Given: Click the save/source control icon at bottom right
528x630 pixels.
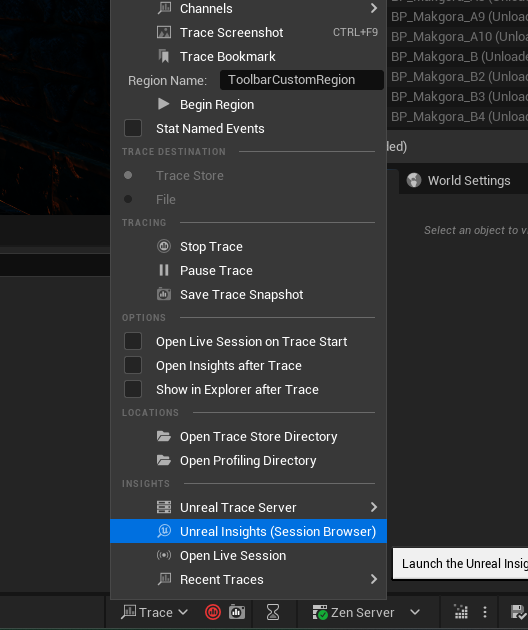Looking at the screenshot, I should click(x=519, y=612).
